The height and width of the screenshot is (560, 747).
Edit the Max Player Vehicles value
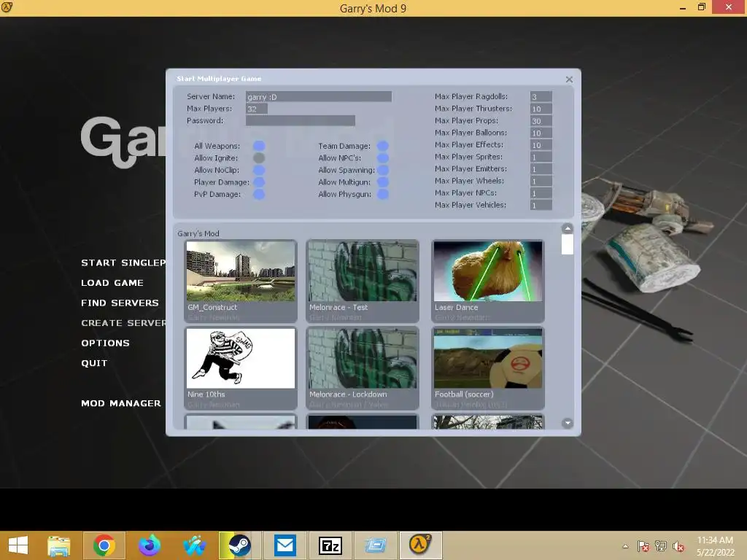coord(541,205)
